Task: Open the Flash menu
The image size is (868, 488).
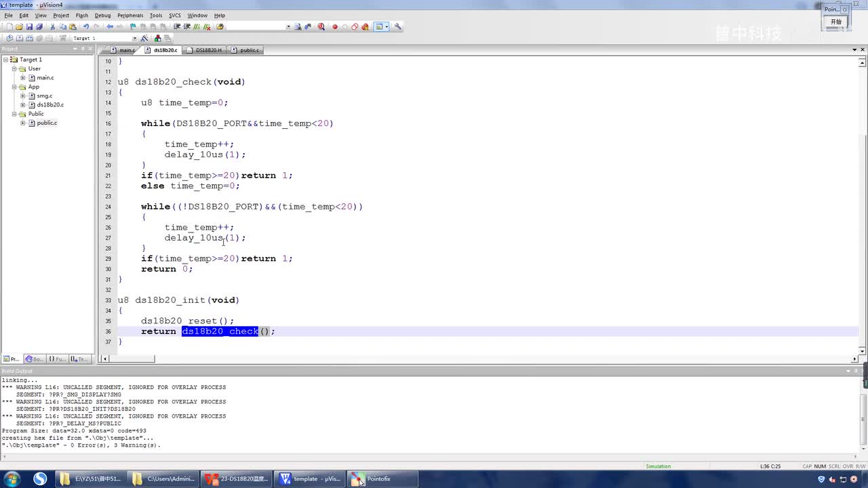Action: (82, 15)
